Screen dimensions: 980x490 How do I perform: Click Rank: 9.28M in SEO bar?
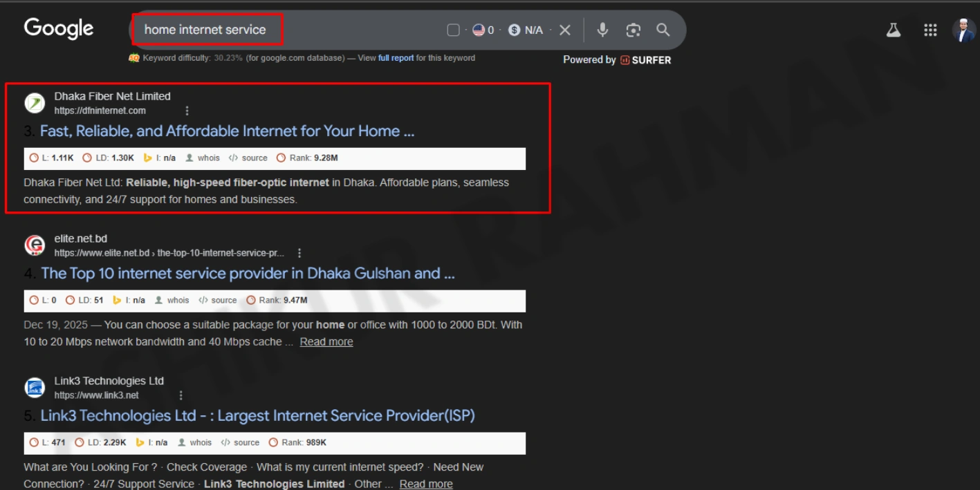[307, 158]
